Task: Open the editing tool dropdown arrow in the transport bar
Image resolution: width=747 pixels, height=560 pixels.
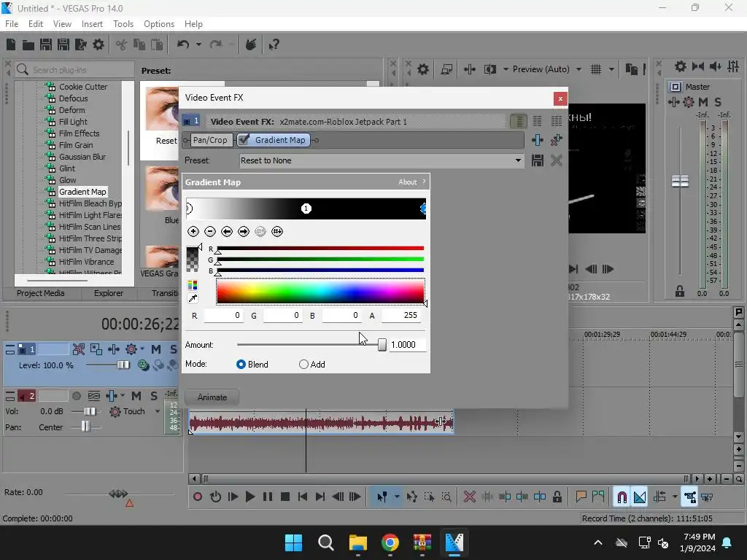Action: click(x=397, y=497)
